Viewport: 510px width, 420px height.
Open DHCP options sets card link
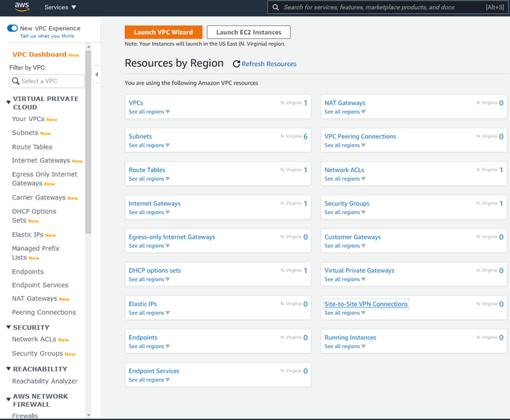click(x=155, y=271)
